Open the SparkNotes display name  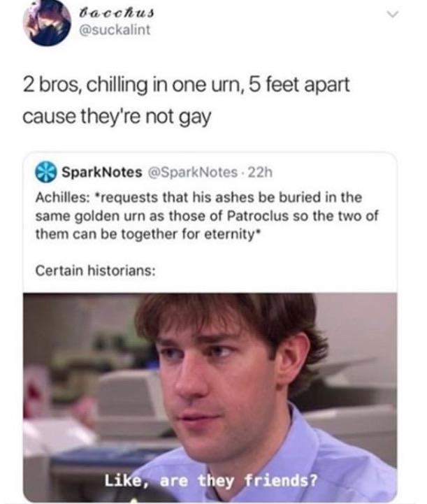point(102,172)
